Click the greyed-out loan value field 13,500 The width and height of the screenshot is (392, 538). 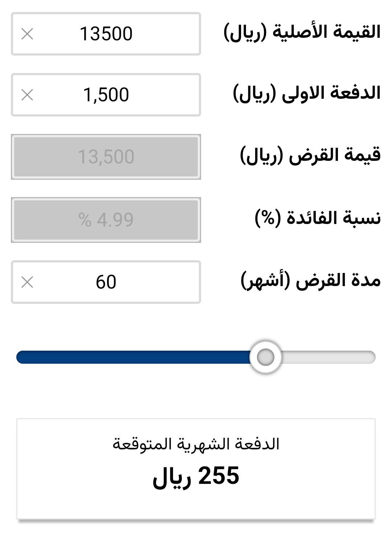pos(106,157)
